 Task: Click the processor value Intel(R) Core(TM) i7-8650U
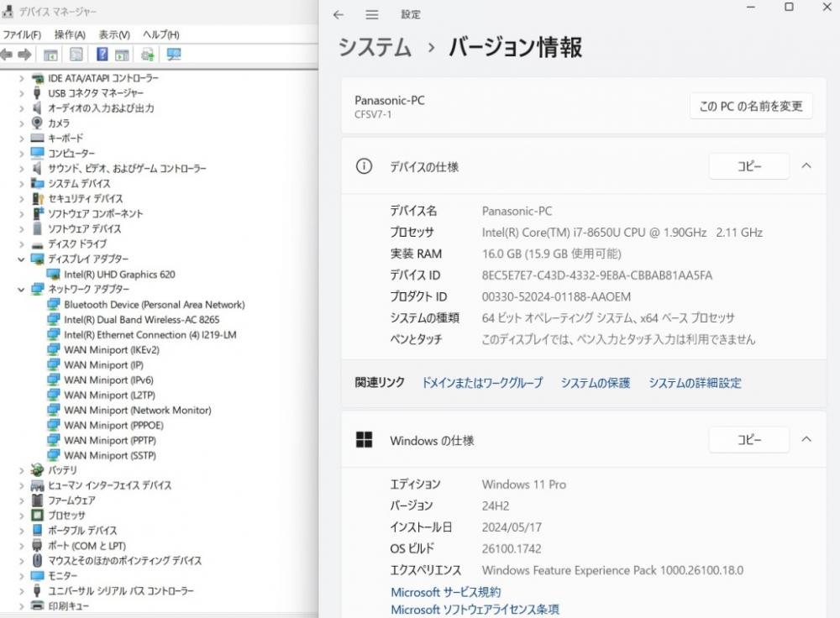click(x=622, y=233)
